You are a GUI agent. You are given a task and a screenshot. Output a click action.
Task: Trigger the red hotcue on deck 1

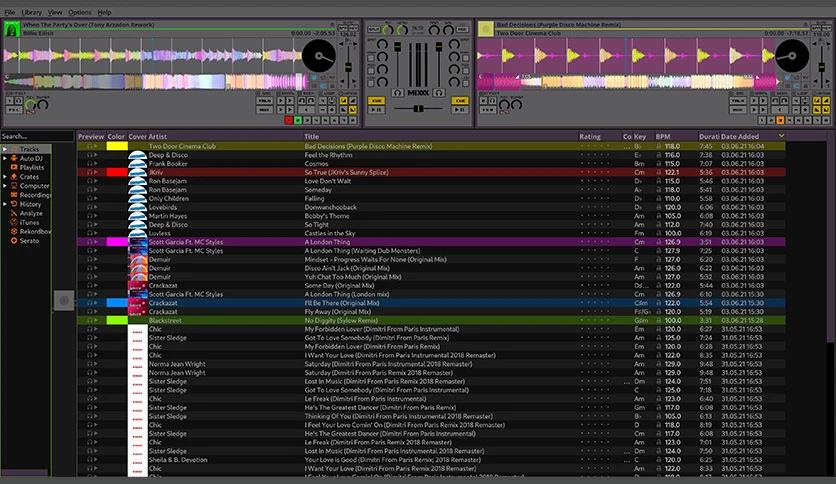(288, 120)
